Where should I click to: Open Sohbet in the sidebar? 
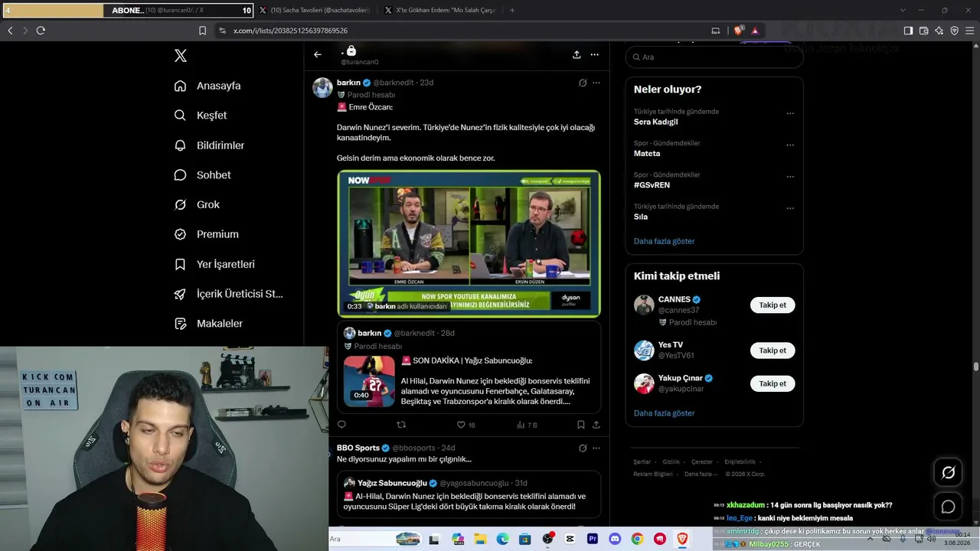(x=203, y=175)
